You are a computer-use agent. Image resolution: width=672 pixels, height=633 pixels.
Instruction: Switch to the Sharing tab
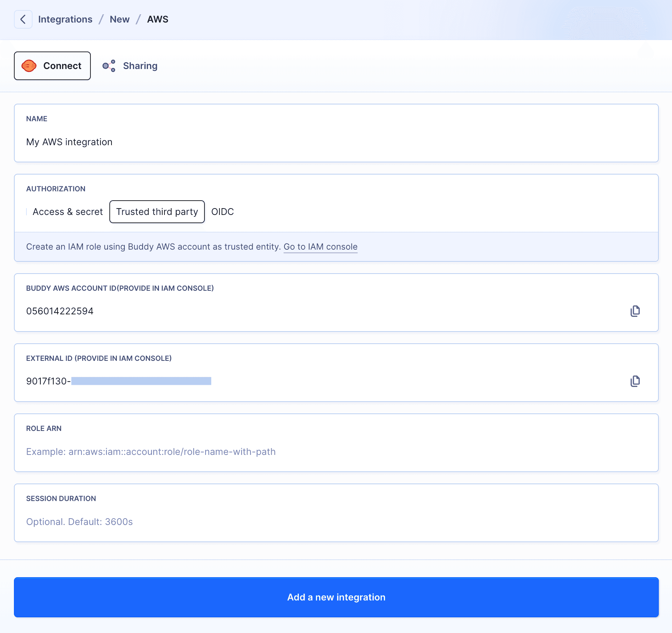pos(130,66)
